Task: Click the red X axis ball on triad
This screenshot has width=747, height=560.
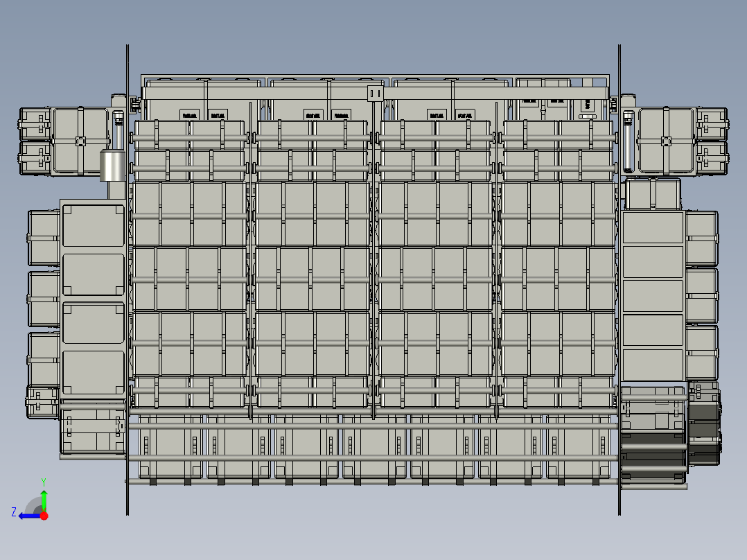Action: 44,516
